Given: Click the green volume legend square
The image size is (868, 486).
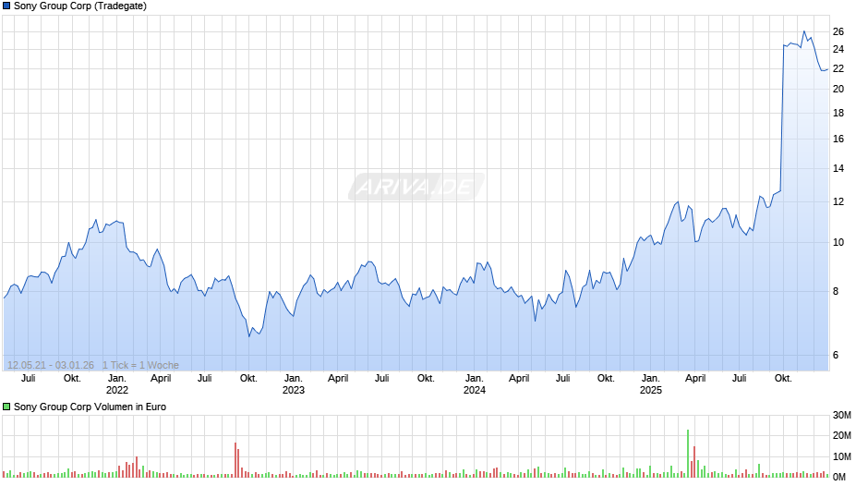Looking at the screenshot, I should [x=6, y=407].
